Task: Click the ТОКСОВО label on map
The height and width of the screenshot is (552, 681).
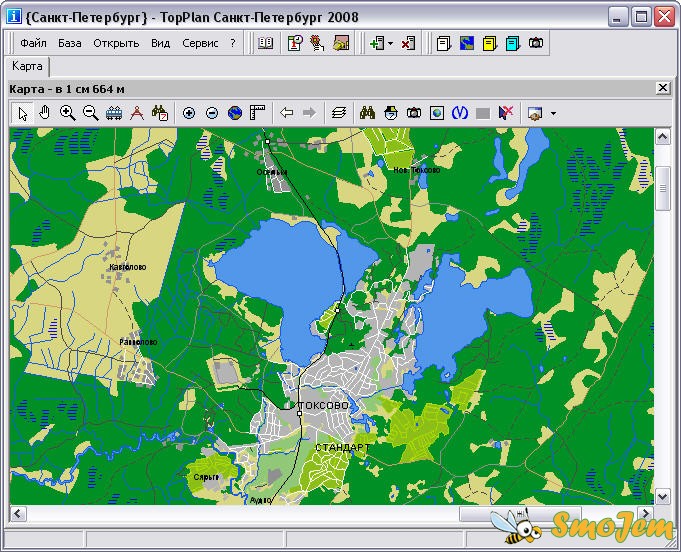Action: (324, 405)
